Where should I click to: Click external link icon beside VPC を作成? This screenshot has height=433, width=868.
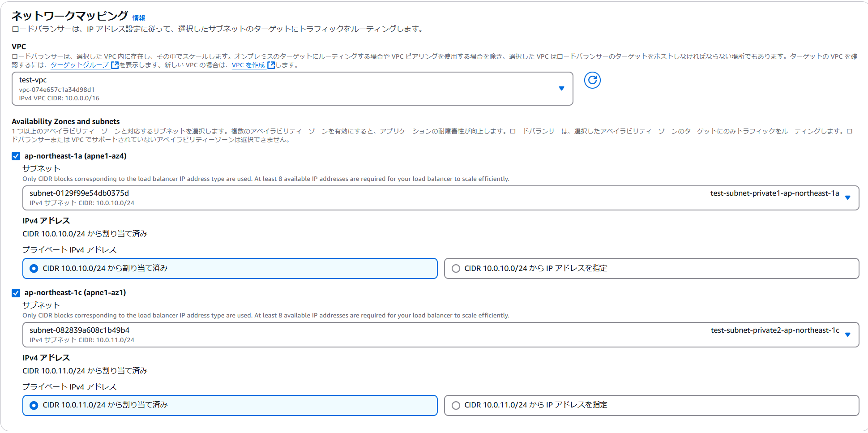pos(271,65)
